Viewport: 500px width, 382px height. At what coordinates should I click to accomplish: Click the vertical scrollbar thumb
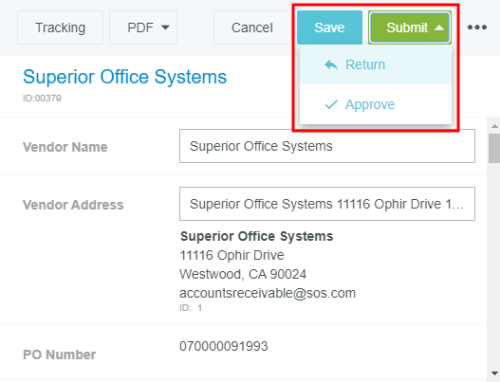tap(494, 148)
